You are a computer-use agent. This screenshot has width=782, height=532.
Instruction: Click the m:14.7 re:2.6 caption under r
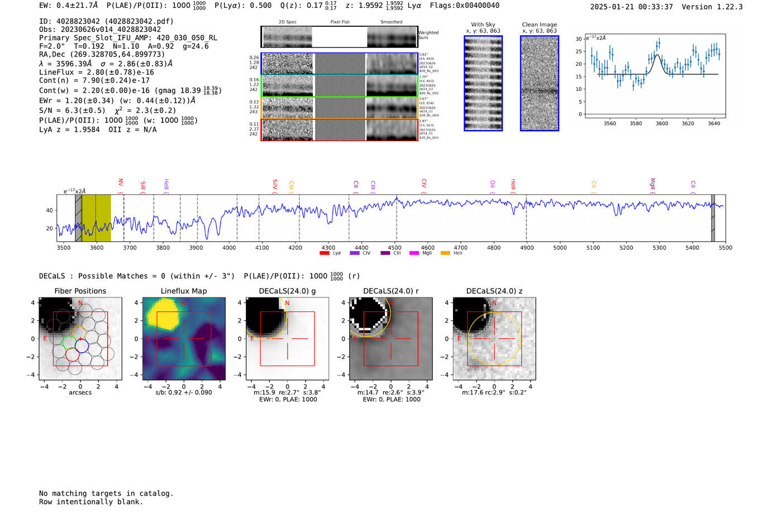pos(391,392)
